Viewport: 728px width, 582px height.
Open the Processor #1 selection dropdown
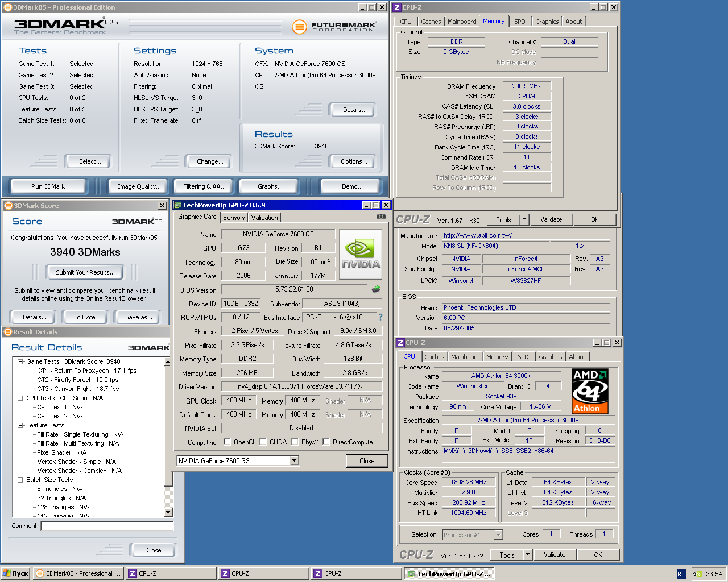(x=473, y=535)
